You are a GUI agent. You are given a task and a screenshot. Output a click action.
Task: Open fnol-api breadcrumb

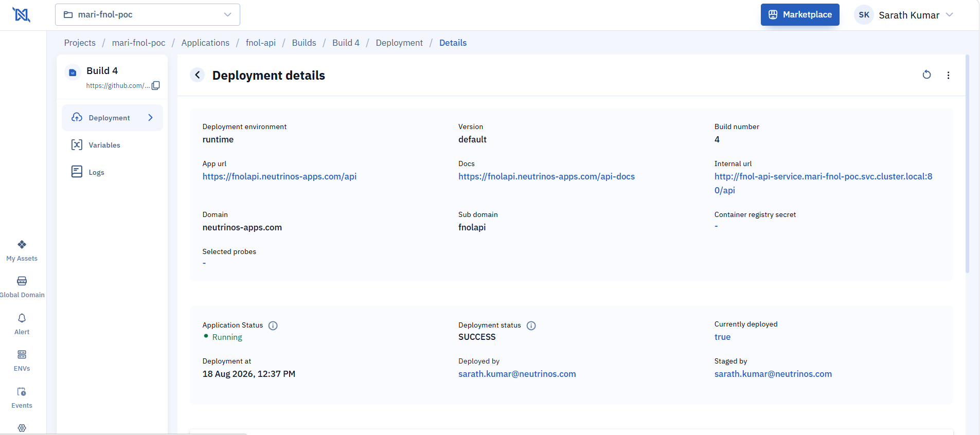(261, 43)
